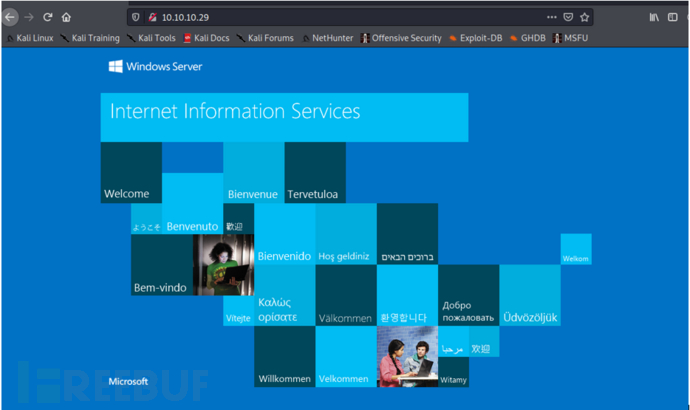
Task: Click the two students photo tile
Action: [407, 356]
